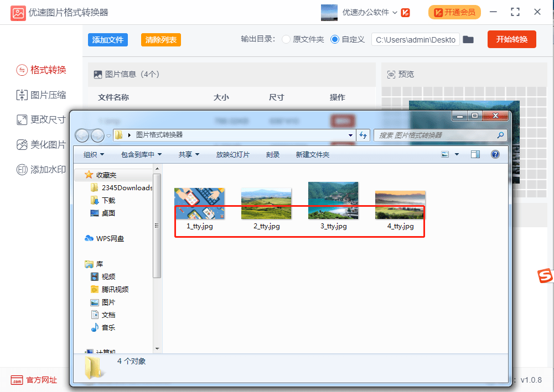554x392 pixels.
Task: Click the user avatar picture
Action: coord(329,13)
